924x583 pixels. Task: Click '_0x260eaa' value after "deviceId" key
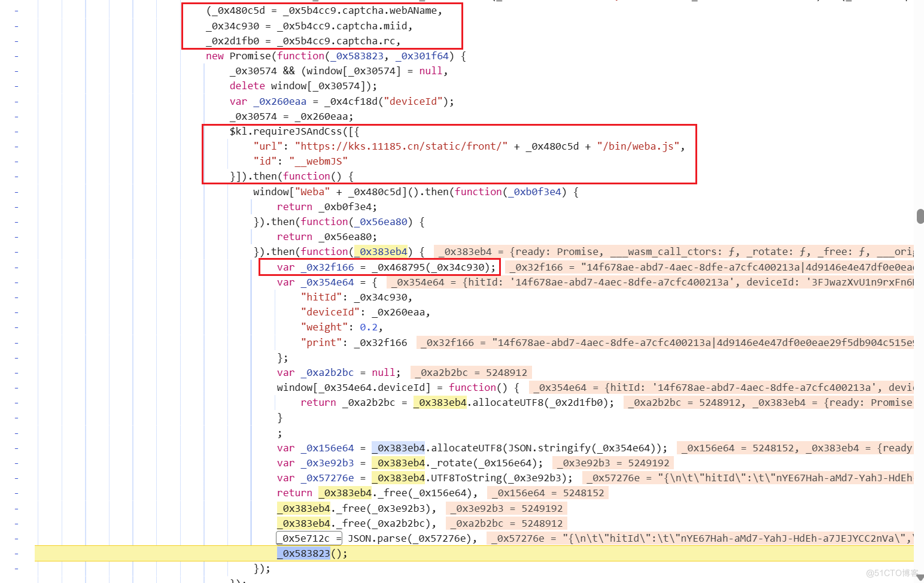398,312
